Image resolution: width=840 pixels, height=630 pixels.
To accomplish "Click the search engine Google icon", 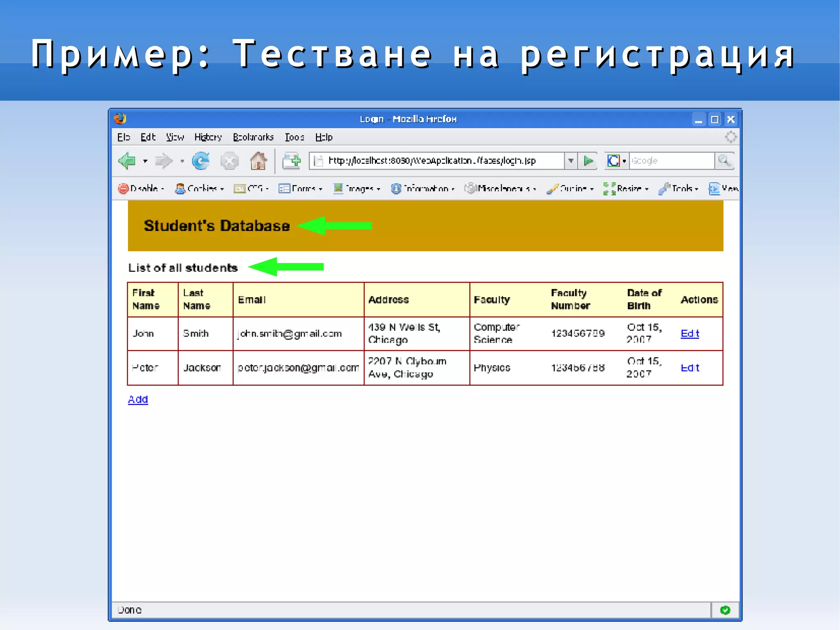I will [614, 160].
